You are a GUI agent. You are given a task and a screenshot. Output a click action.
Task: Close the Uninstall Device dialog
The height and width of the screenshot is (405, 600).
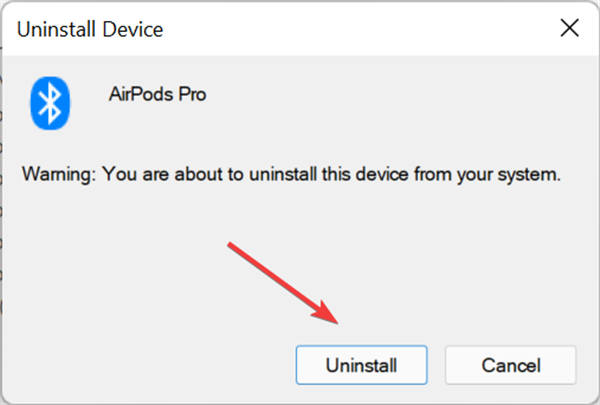pyautogui.click(x=568, y=28)
